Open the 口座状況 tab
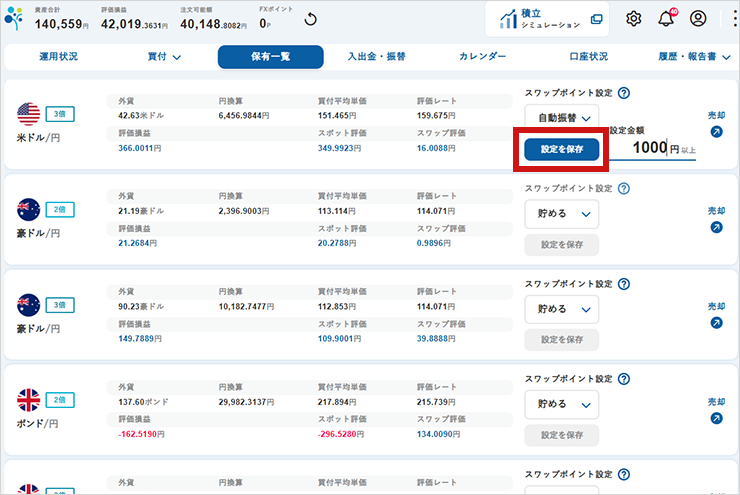The height and width of the screenshot is (495, 740). click(589, 57)
